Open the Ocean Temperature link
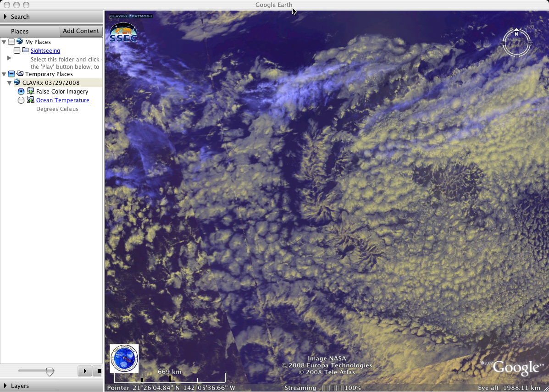 63,100
